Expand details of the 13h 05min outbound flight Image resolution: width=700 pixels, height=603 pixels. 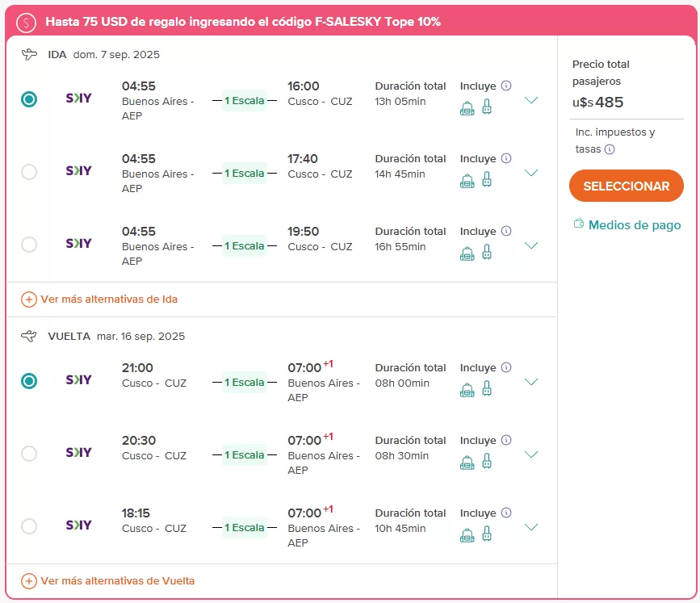(530, 101)
